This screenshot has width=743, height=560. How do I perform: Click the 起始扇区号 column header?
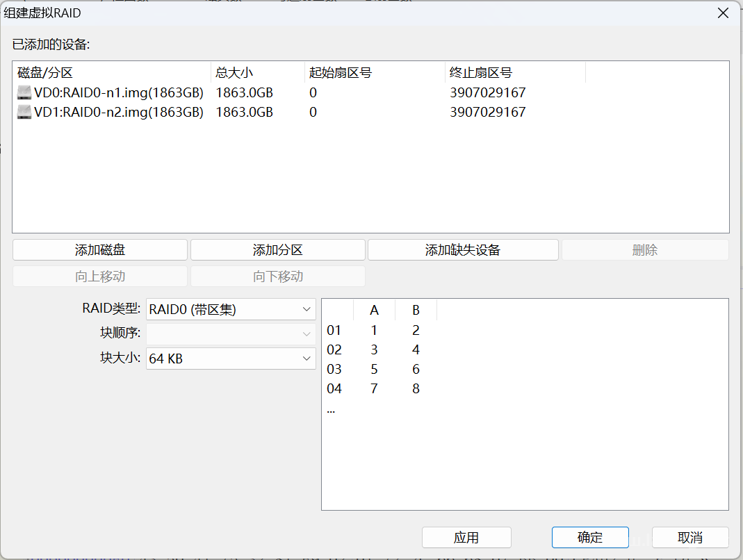point(375,73)
